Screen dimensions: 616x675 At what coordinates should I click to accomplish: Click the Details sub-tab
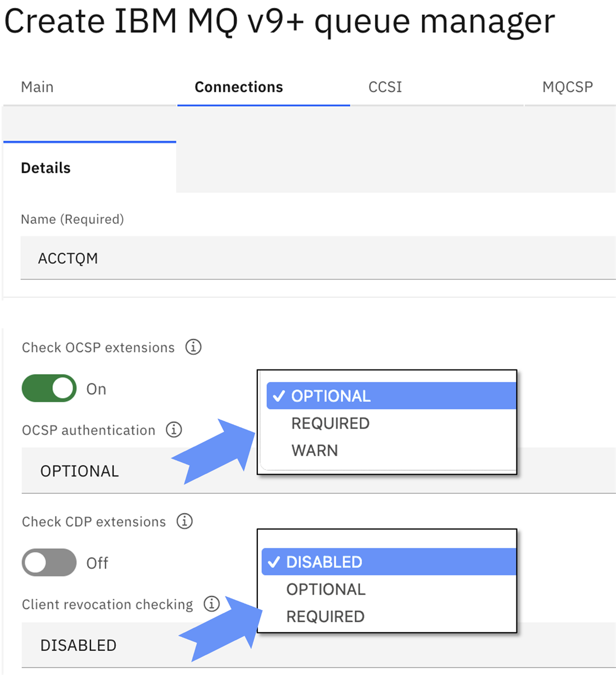click(46, 168)
